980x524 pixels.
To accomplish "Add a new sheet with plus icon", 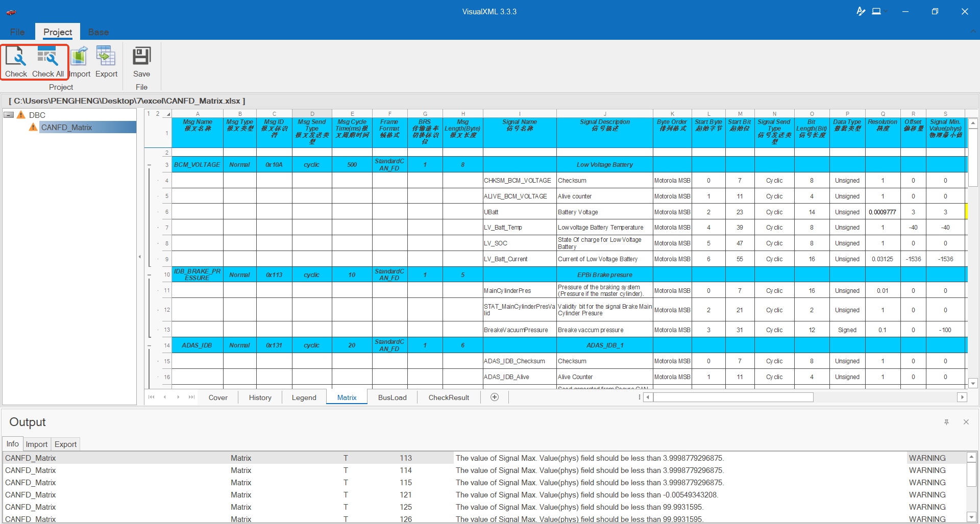I will 495,397.
